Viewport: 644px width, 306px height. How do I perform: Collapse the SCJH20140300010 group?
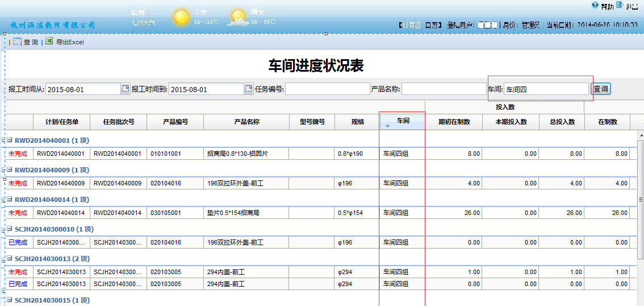point(10,229)
